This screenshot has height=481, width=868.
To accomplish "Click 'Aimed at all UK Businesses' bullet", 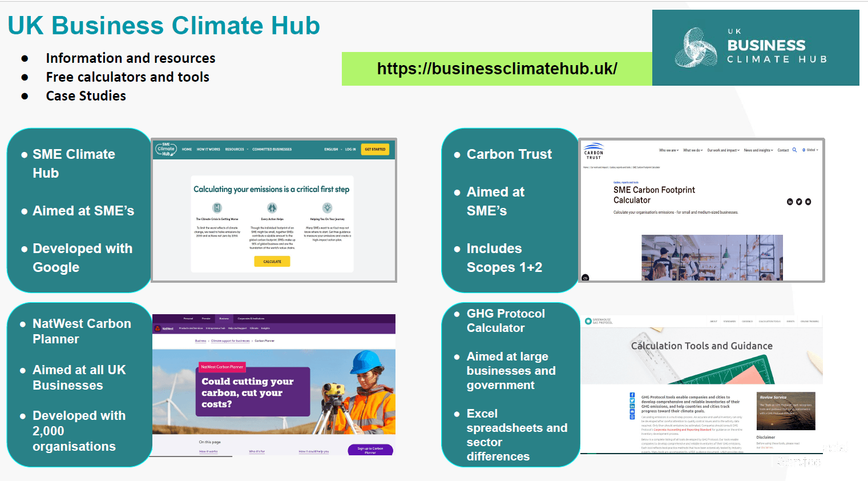I will click(79, 378).
